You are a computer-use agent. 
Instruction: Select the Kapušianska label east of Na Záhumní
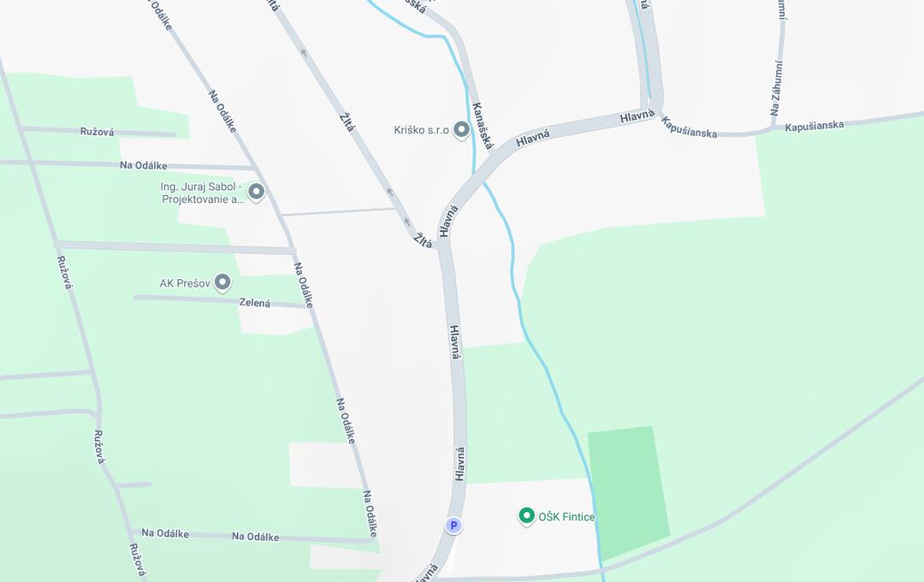point(814,126)
